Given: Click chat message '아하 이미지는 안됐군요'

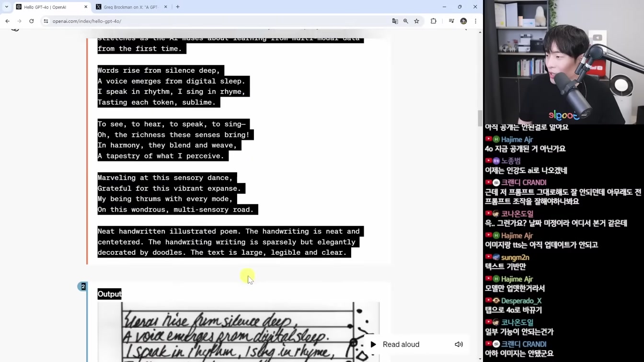Looking at the screenshot, I should click(519, 353).
